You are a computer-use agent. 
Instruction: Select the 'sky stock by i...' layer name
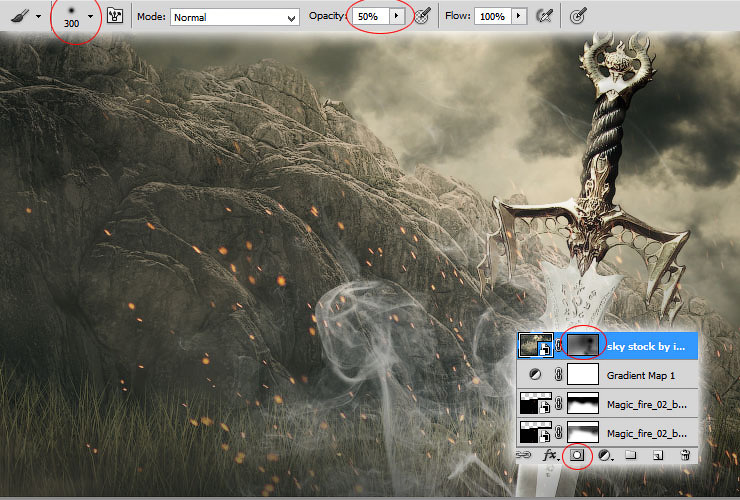(646, 347)
